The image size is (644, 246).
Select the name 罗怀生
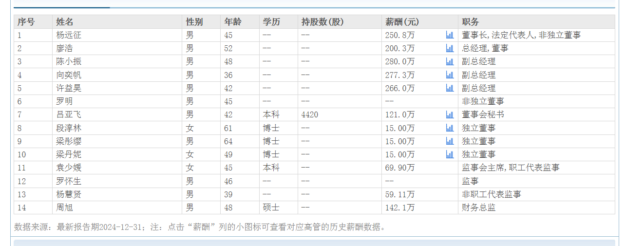pyautogui.click(x=69, y=181)
